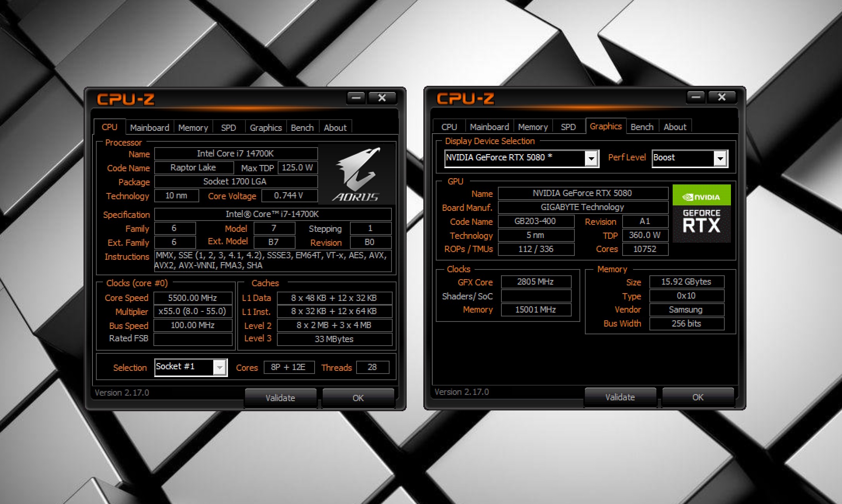Click OK in the right window
Screen dimensions: 842x504
pos(698,397)
